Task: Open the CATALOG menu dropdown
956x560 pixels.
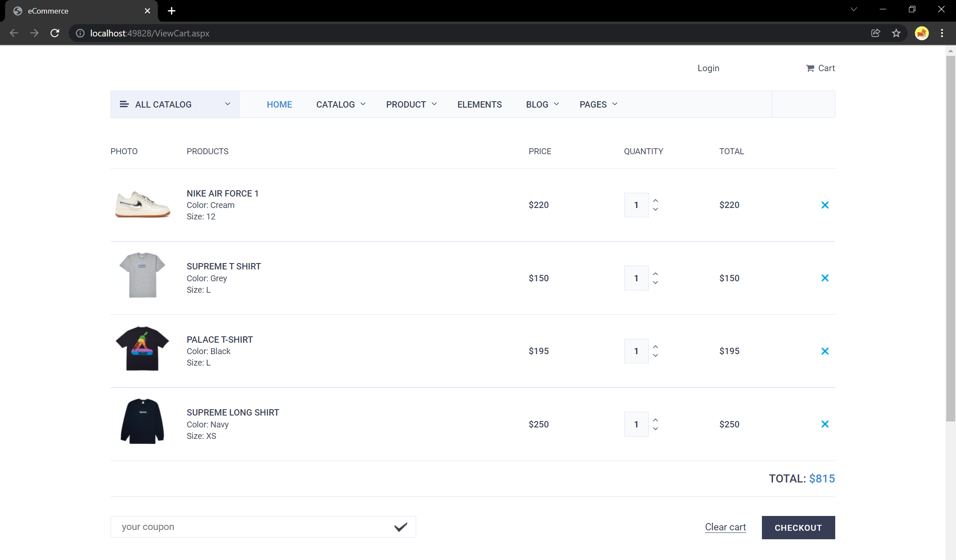Action: 341,104
